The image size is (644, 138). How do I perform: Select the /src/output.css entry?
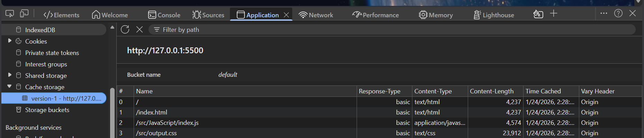379,133
